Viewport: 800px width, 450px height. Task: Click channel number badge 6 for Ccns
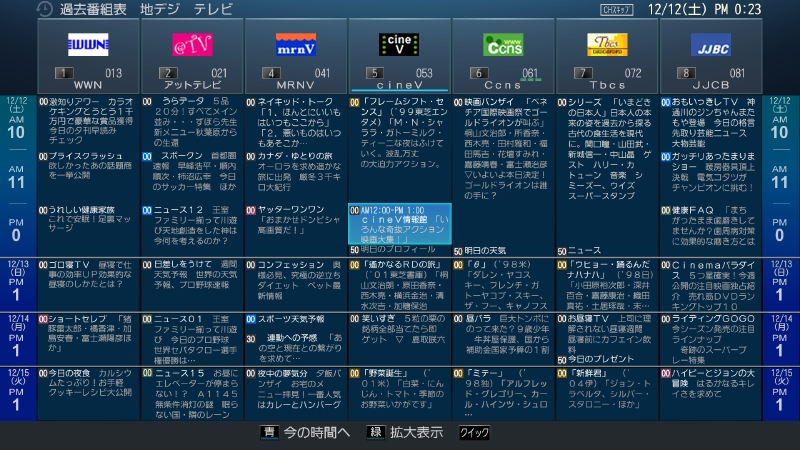(479, 73)
